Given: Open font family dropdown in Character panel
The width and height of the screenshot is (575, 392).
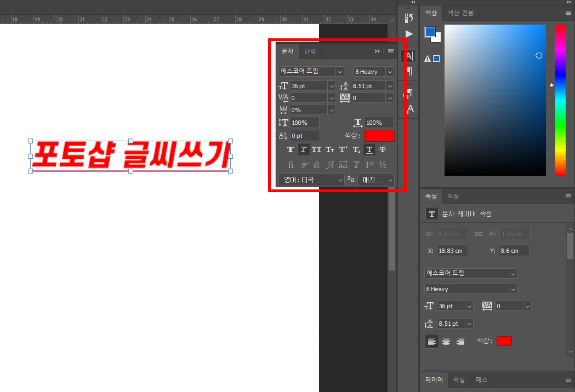Looking at the screenshot, I should coord(340,71).
